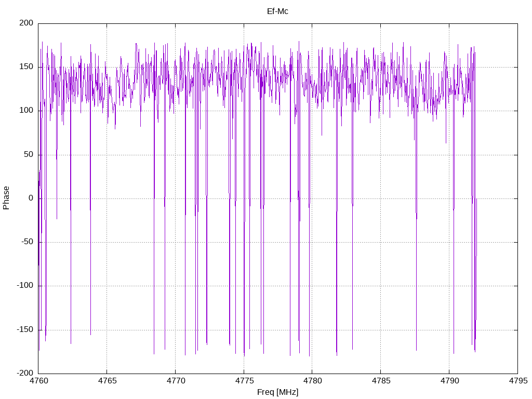This screenshot has height=399, width=532.
Task: Click the plot title Ef-Mc
Action: [x=277, y=11]
